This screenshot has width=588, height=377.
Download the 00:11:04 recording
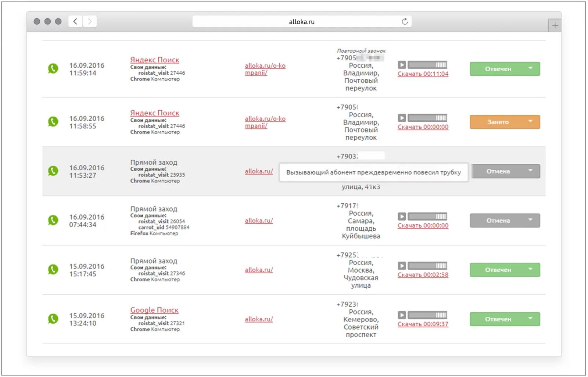tap(423, 74)
